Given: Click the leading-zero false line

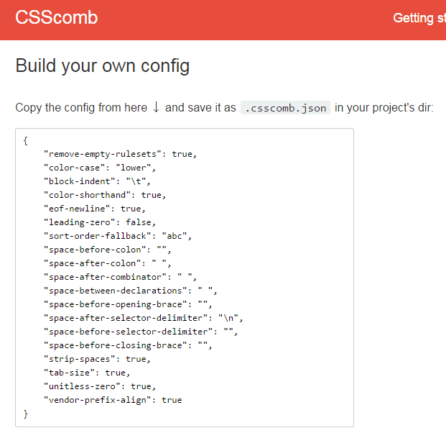Looking at the screenshot, I should click(x=100, y=222).
